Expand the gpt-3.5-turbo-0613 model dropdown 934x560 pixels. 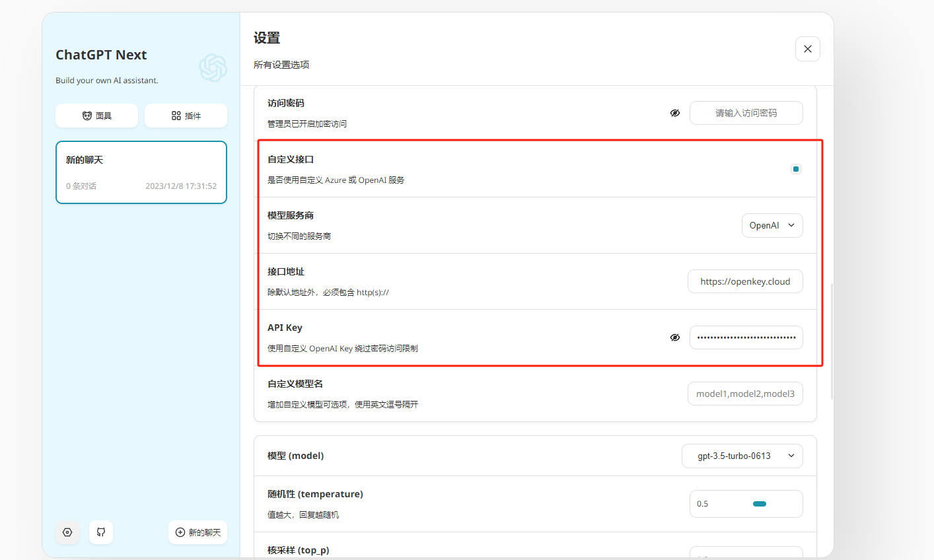click(742, 456)
